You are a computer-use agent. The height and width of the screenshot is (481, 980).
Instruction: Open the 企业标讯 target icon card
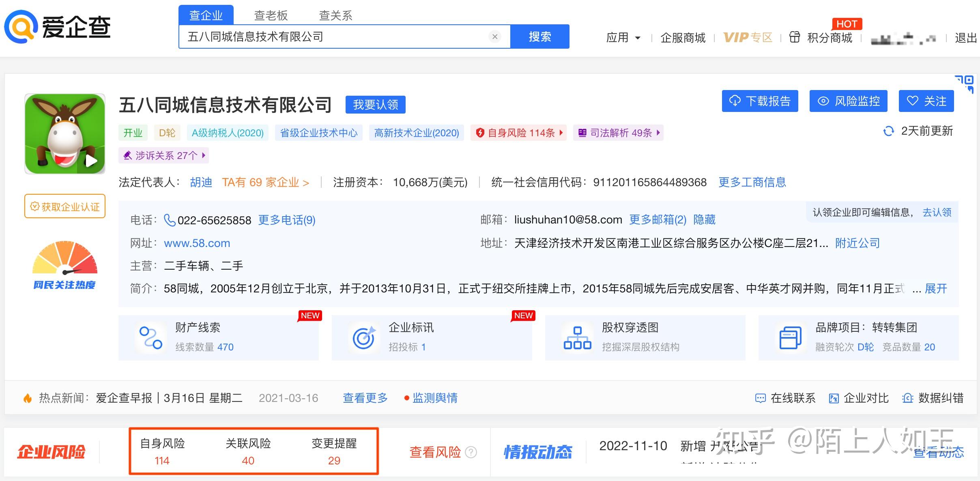click(x=364, y=337)
